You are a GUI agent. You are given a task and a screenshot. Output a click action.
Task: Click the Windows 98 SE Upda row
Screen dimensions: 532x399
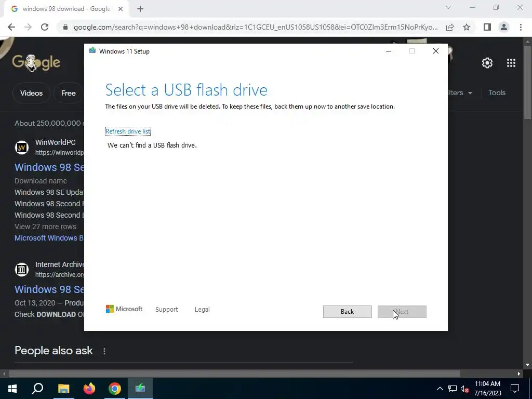[49, 192]
